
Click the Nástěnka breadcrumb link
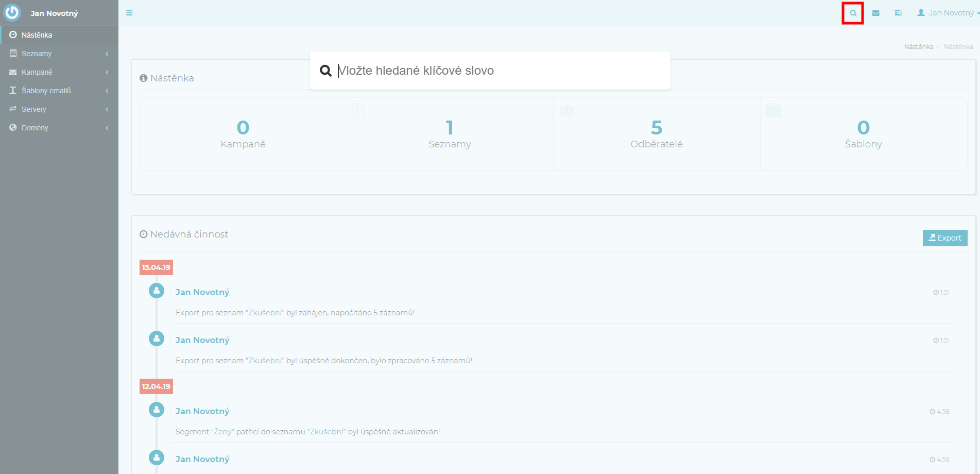(918, 47)
